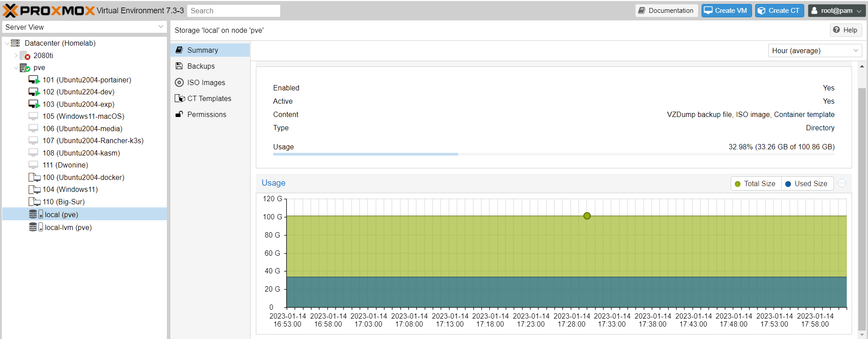The height and width of the screenshot is (339, 868).
Task: Click template icon for 110 Big-Sur
Action: click(34, 202)
